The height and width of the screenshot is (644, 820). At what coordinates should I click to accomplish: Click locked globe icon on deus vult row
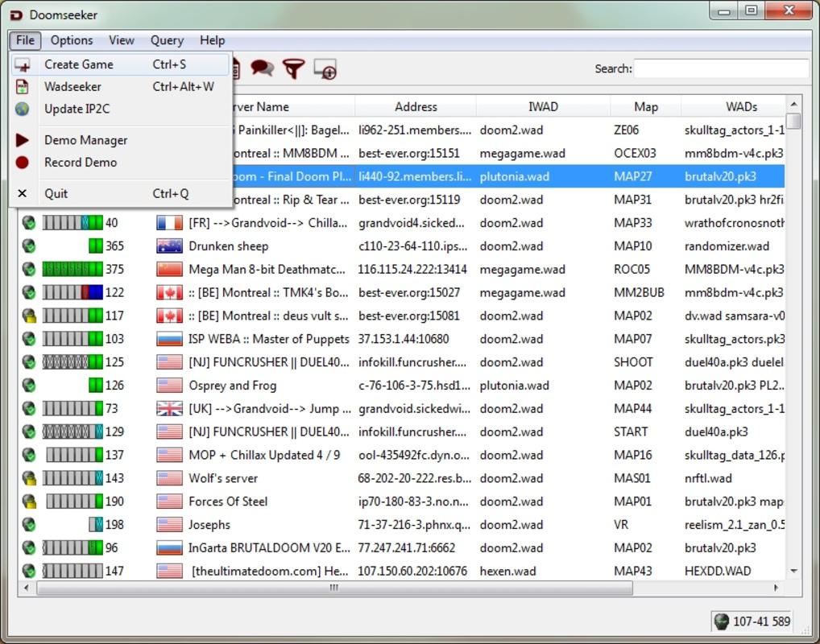point(29,316)
